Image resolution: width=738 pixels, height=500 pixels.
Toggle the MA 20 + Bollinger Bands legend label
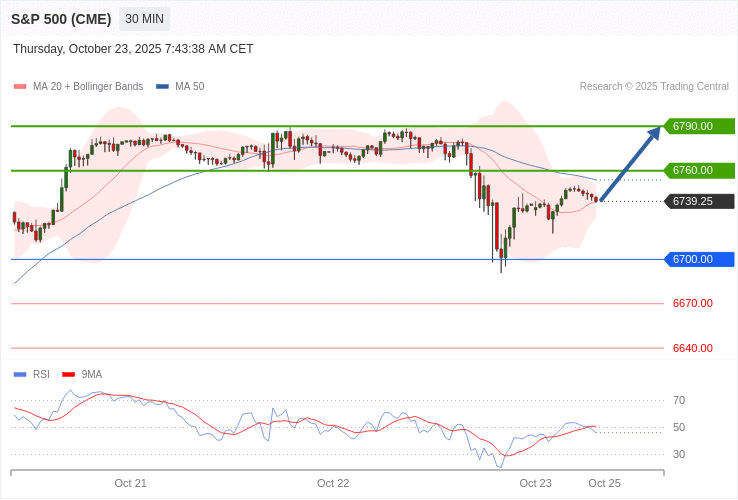(x=88, y=87)
